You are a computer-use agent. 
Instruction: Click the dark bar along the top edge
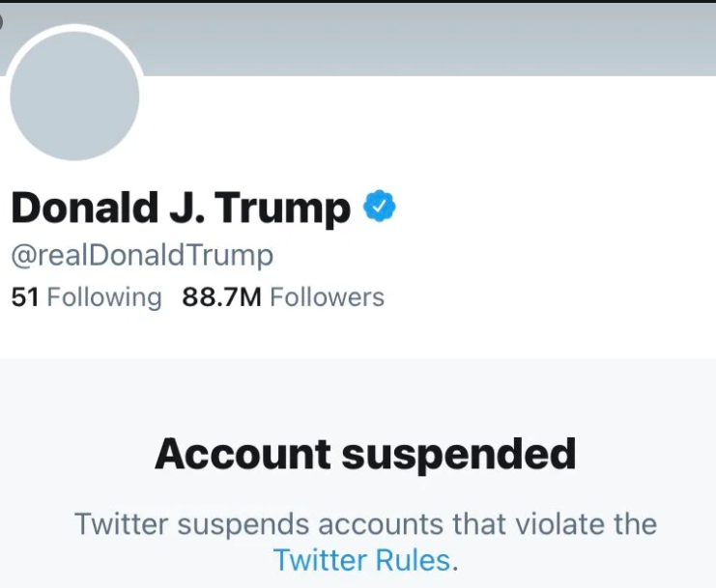tap(358, 1)
